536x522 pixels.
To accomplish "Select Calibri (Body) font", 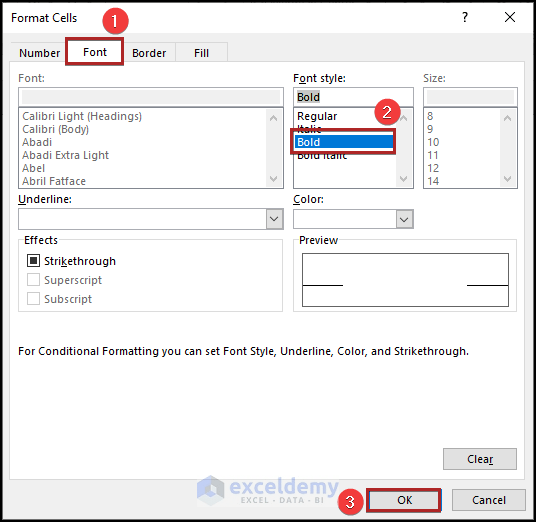I will (55, 129).
